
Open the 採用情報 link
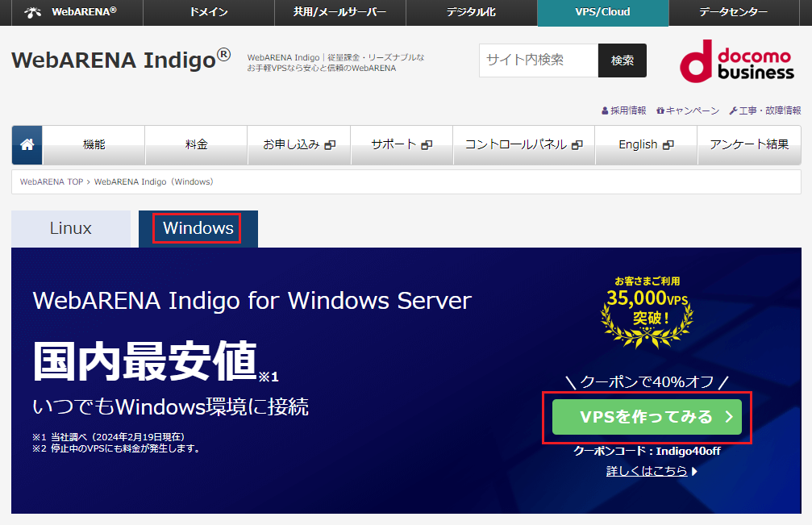click(x=624, y=110)
